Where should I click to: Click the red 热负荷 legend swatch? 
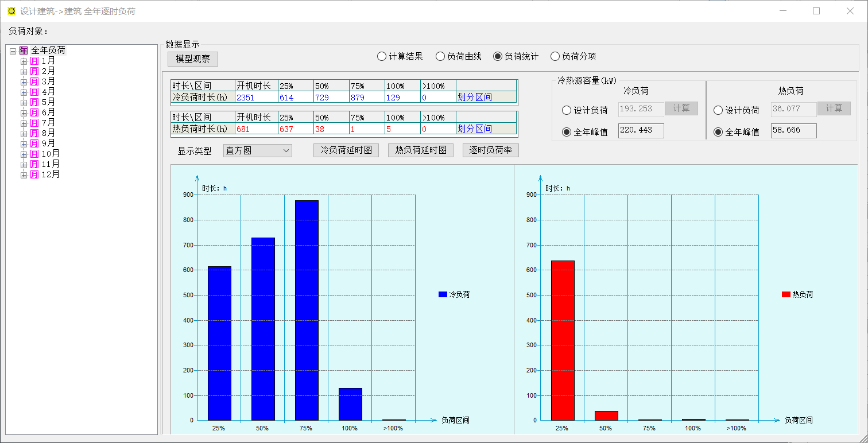(786, 294)
